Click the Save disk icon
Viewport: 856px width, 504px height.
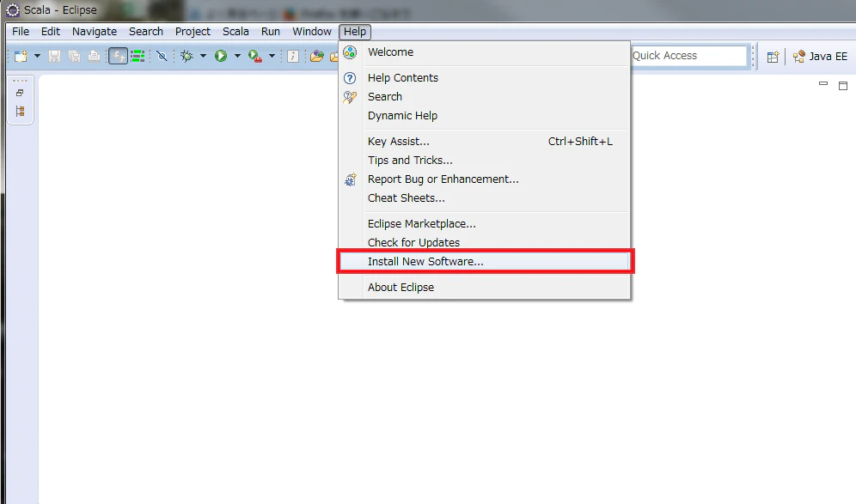[x=54, y=56]
